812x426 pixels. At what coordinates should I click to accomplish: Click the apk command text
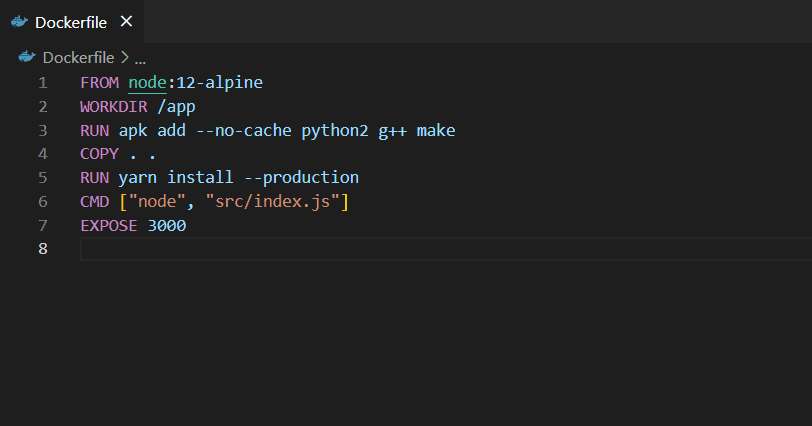tap(133, 131)
